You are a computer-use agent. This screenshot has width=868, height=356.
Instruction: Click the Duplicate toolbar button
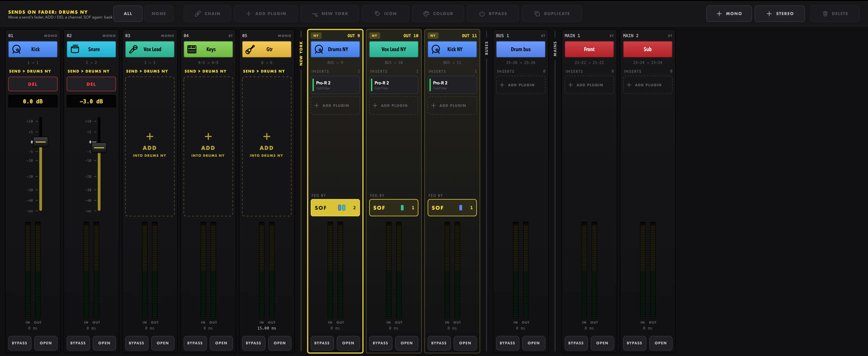552,14
